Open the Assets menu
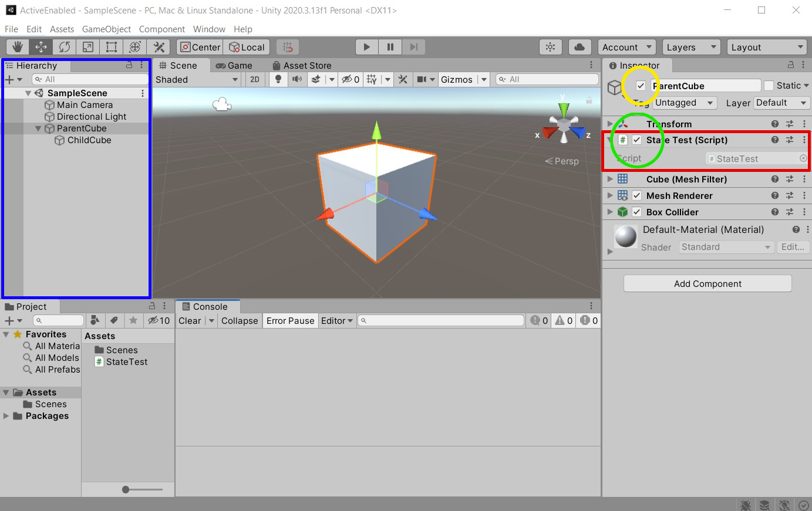 click(62, 29)
